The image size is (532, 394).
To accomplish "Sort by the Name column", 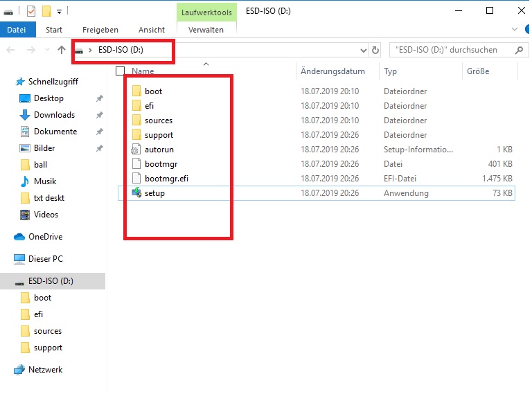I will tap(143, 71).
